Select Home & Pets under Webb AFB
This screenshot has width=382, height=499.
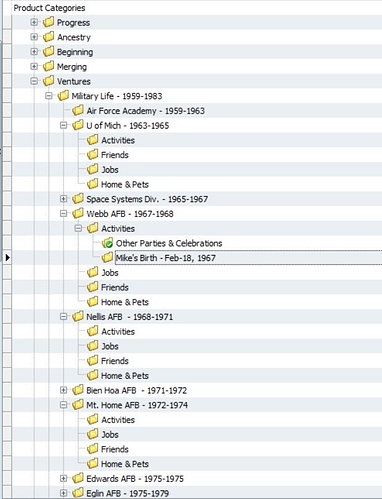coord(125,302)
